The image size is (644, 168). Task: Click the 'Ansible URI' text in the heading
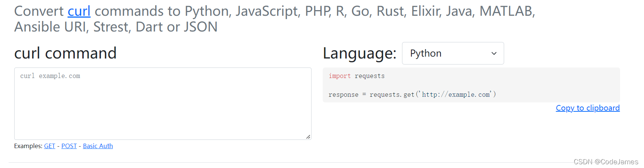point(50,27)
